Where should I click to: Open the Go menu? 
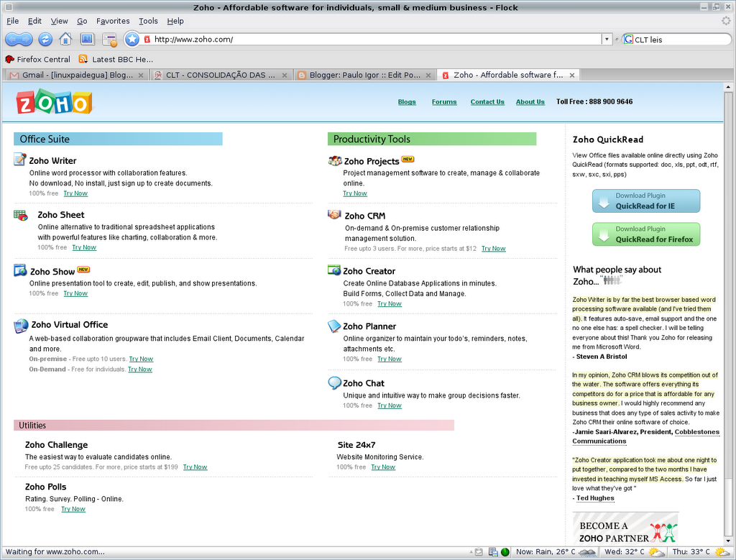click(82, 21)
